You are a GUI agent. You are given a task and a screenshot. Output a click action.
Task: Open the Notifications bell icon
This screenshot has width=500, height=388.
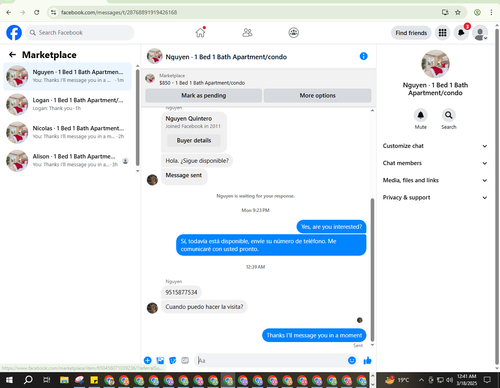point(461,33)
